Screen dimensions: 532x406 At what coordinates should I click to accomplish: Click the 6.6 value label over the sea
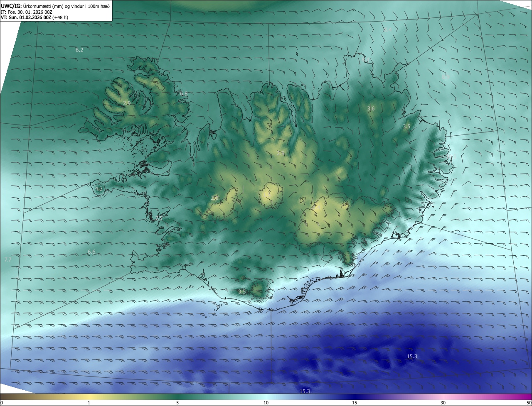pyautogui.click(x=91, y=252)
